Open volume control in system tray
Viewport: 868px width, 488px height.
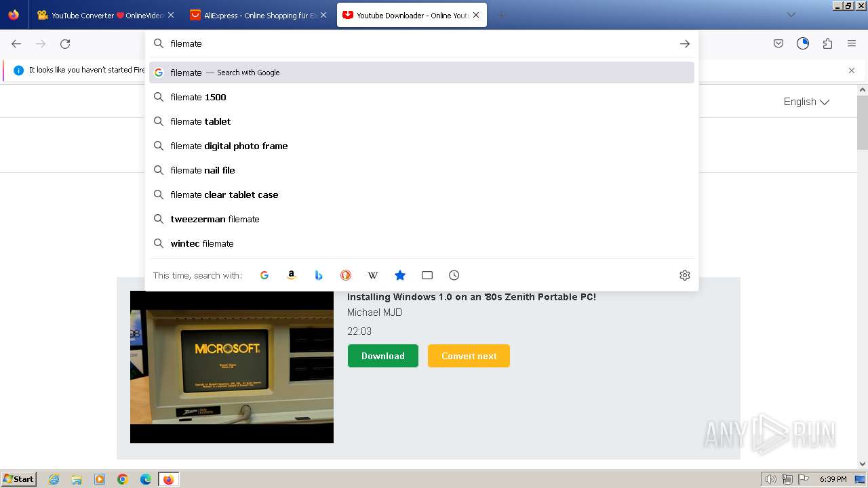pyautogui.click(x=771, y=479)
